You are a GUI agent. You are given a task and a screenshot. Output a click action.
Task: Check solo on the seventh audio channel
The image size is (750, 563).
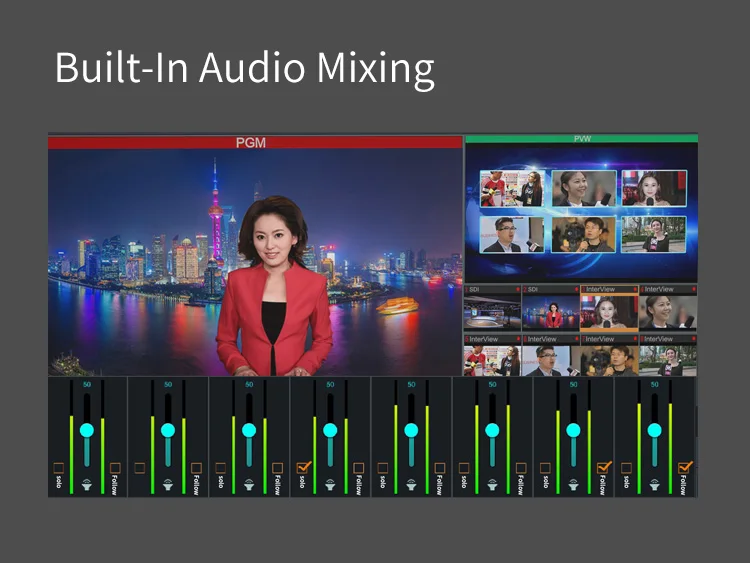(x=545, y=468)
